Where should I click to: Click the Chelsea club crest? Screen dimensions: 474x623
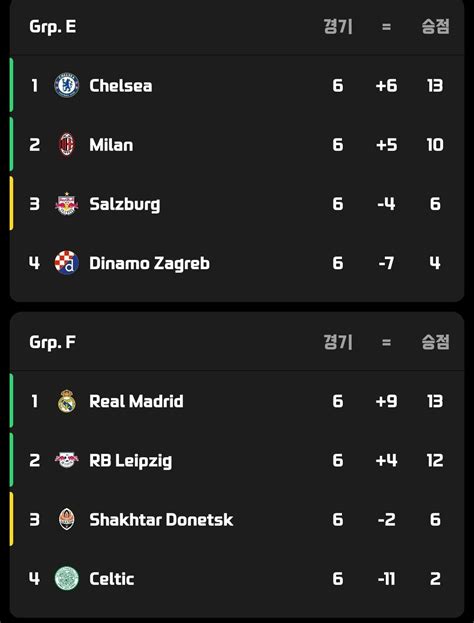(x=67, y=85)
